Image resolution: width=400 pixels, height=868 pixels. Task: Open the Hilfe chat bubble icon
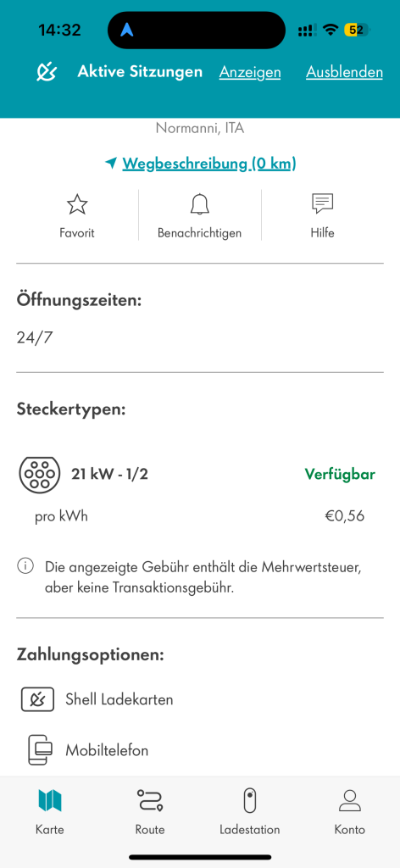(x=323, y=203)
